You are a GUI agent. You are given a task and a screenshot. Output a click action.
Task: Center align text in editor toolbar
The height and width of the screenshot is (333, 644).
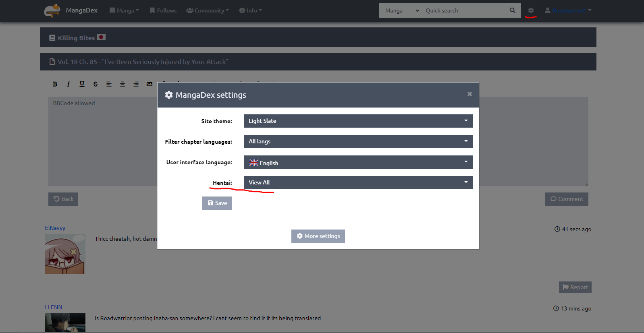(x=123, y=84)
